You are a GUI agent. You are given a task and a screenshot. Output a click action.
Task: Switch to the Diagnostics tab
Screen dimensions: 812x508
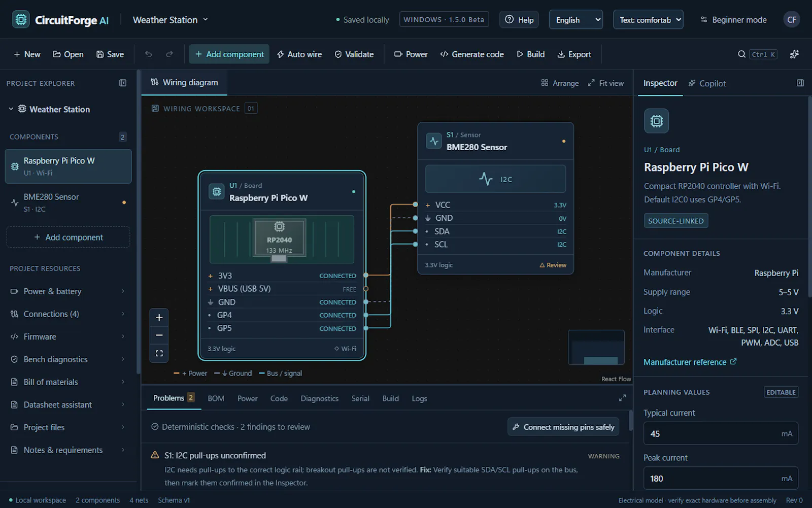coord(319,399)
